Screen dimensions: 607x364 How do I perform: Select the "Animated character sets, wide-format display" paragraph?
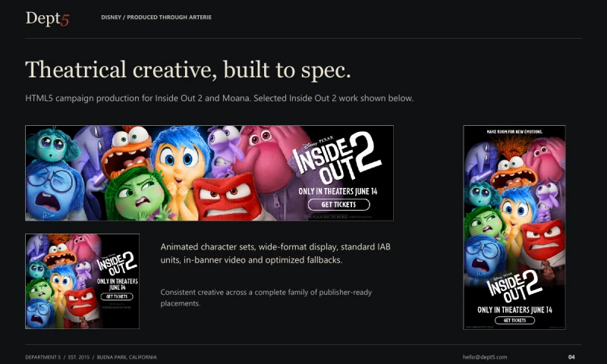[x=275, y=253]
